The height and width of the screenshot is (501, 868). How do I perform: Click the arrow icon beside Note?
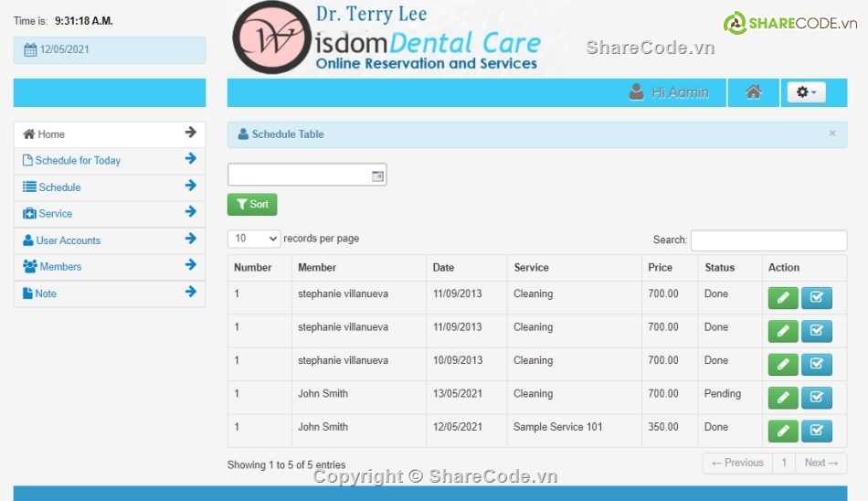point(190,292)
